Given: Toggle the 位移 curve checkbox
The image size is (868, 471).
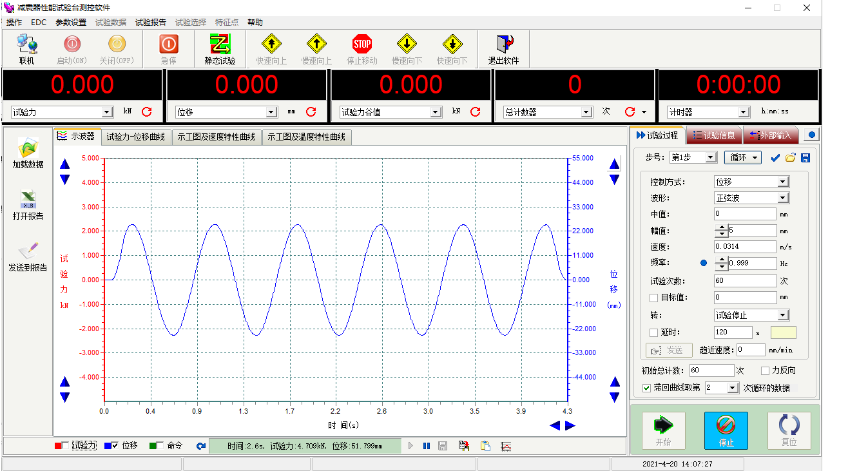Looking at the screenshot, I should (x=115, y=445).
